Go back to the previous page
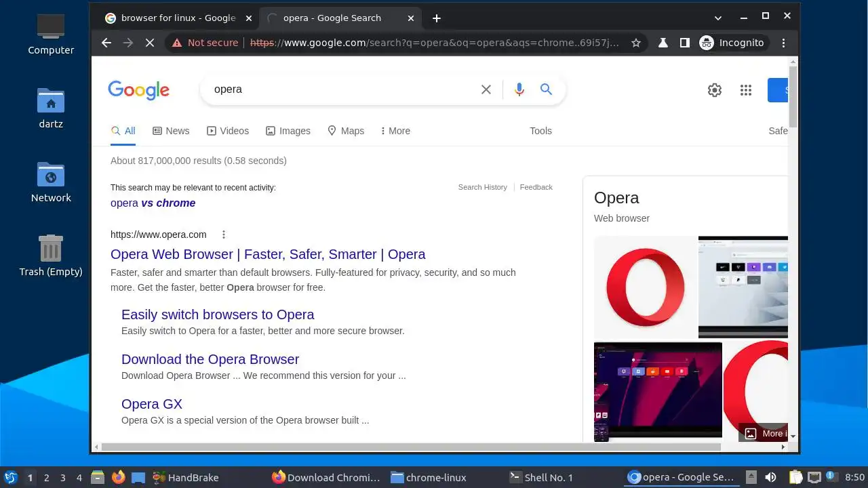 tap(106, 43)
